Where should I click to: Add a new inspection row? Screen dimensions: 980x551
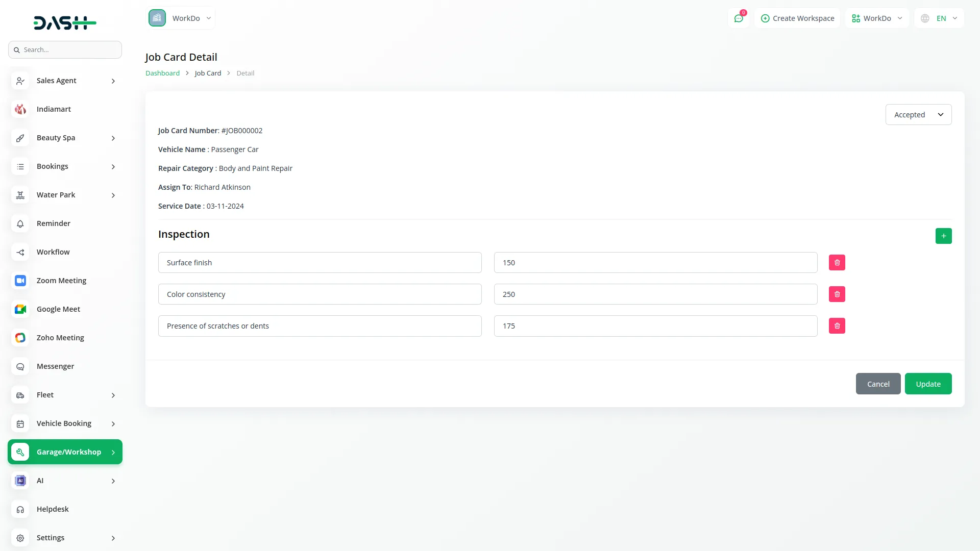pyautogui.click(x=943, y=236)
